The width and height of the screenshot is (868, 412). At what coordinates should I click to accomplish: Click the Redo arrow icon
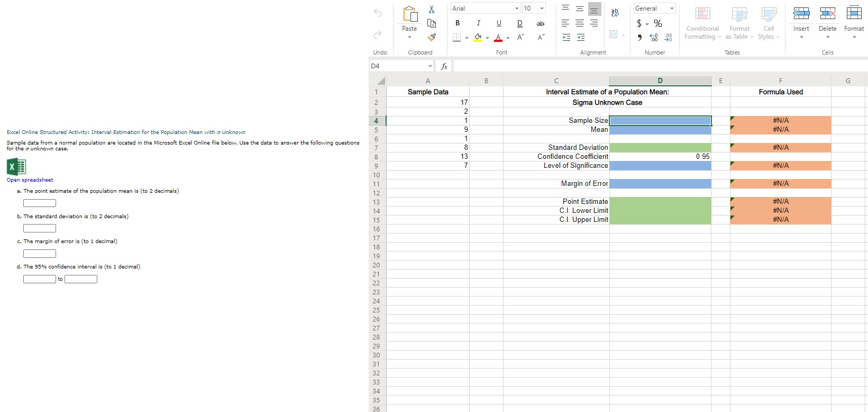(378, 35)
